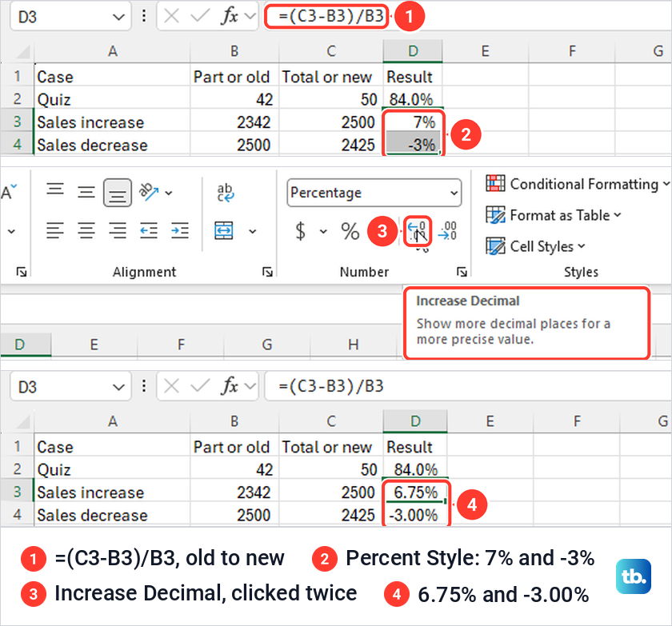Select cell 2342 in the lower worksheet
The height and width of the screenshot is (626, 672).
click(x=234, y=492)
